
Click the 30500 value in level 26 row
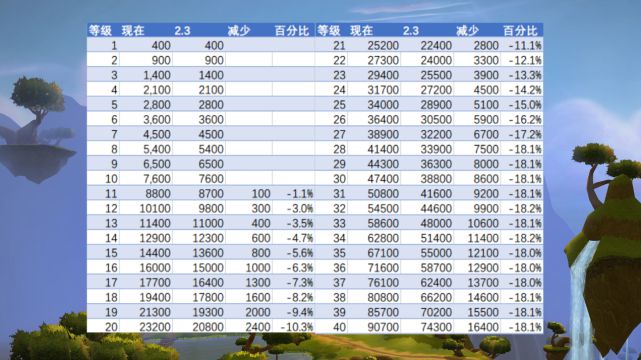pyautogui.click(x=436, y=119)
